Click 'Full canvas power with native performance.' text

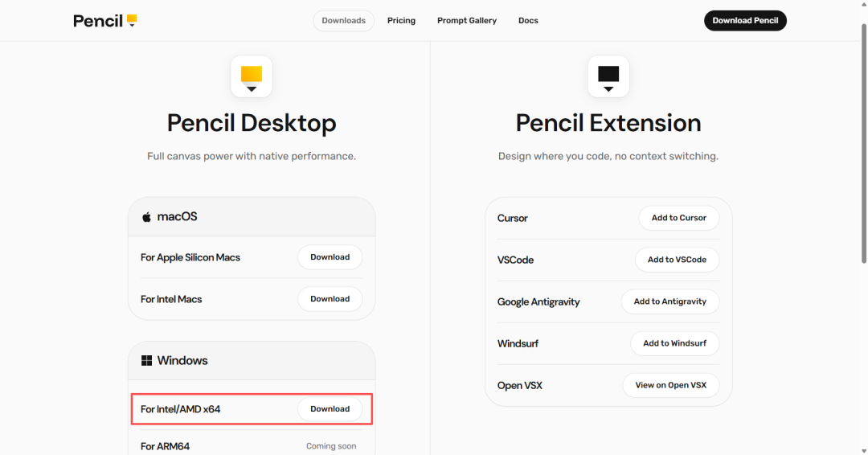point(252,156)
